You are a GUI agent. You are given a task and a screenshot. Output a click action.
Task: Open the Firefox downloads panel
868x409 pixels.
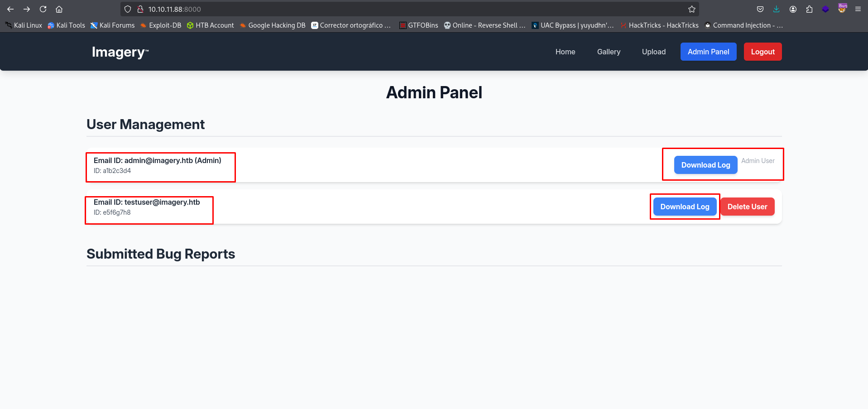coord(777,9)
